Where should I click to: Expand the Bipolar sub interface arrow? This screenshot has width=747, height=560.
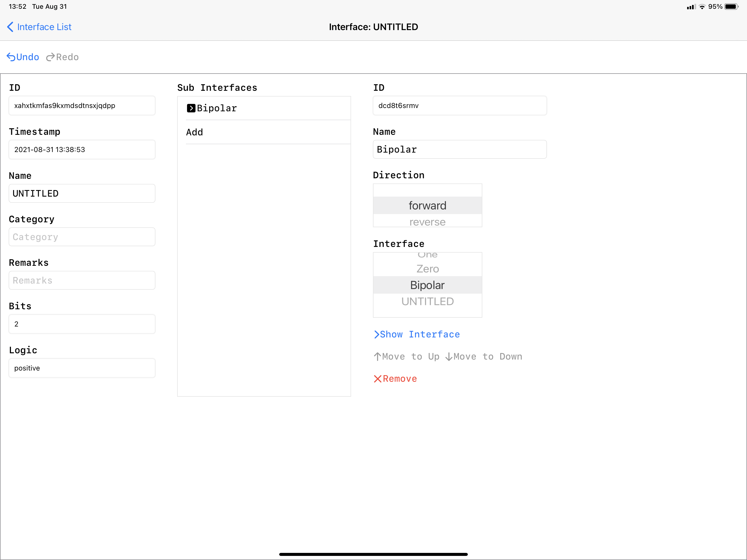pyautogui.click(x=191, y=108)
